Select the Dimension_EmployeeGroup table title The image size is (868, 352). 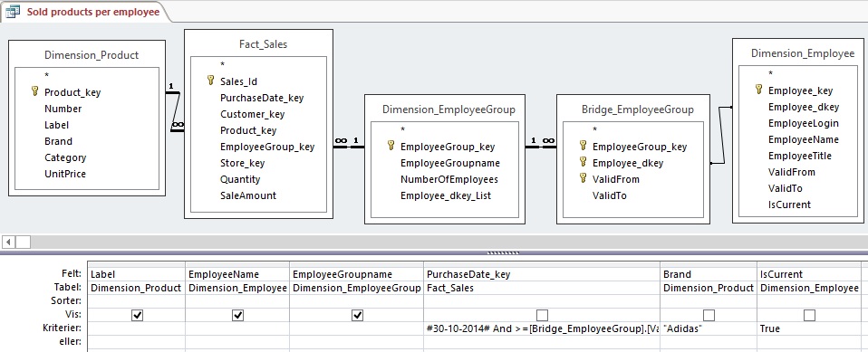pyautogui.click(x=448, y=109)
